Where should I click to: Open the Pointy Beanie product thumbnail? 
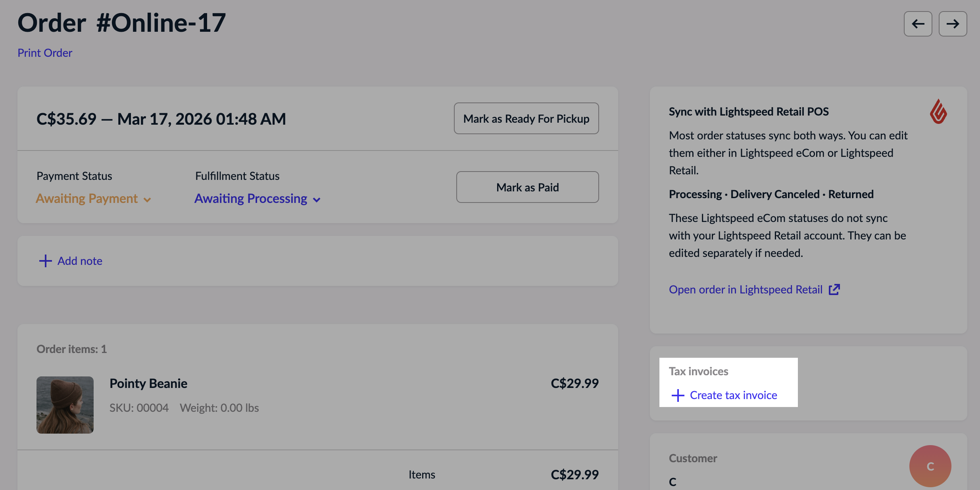tap(65, 405)
